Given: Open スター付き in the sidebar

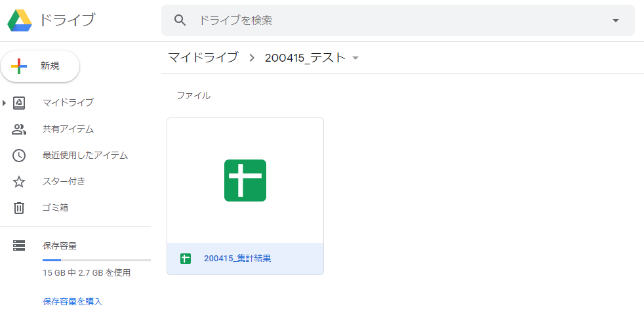Looking at the screenshot, I should tap(64, 181).
